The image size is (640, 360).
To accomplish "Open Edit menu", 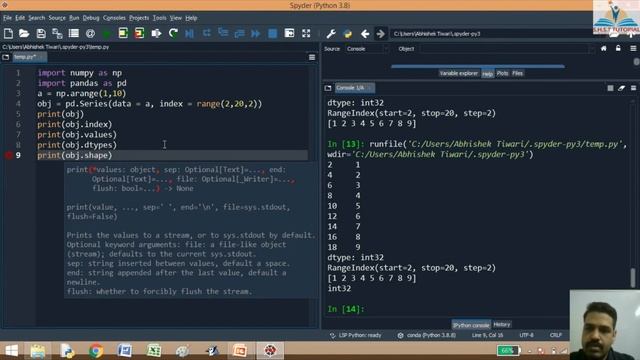I will pos(20,18).
